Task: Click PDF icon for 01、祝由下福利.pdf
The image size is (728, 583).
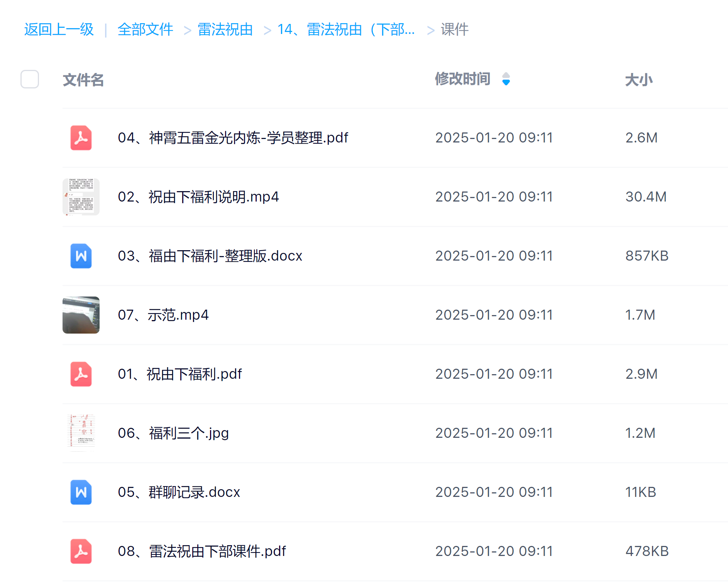Action: tap(81, 374)
